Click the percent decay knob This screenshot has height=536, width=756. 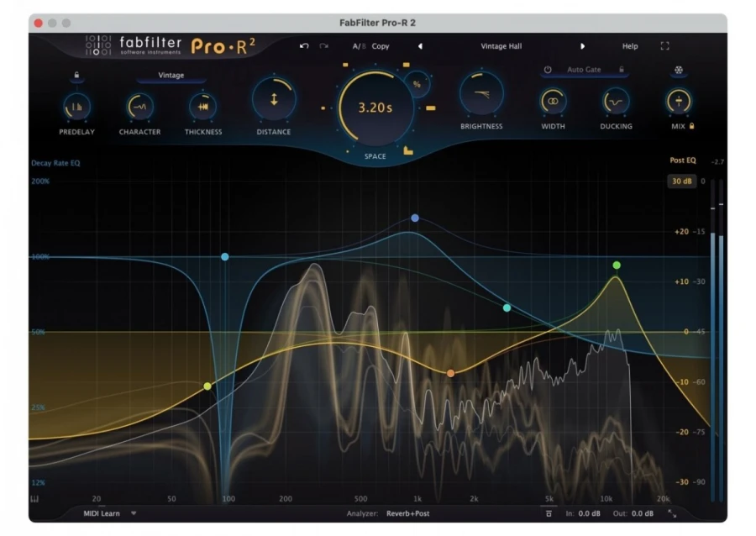[x=417, y=84]
